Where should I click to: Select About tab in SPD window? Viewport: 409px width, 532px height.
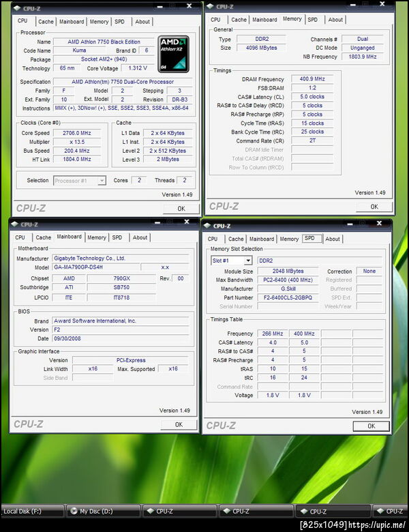(333, 239)
